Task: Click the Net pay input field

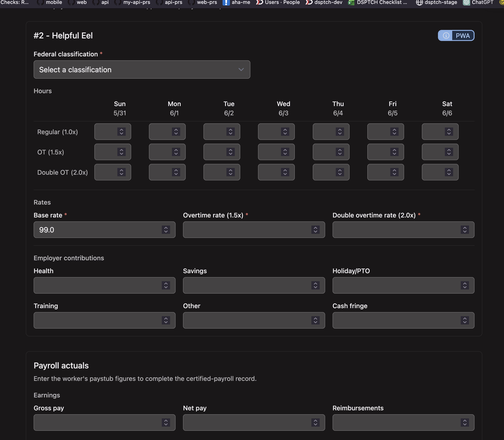Action: 254,422
